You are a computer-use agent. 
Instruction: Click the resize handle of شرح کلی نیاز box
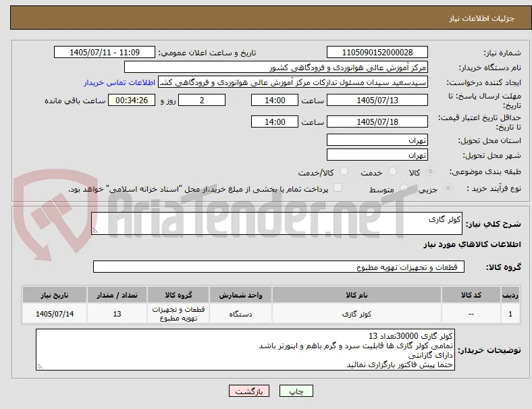(x=95, y=231)
